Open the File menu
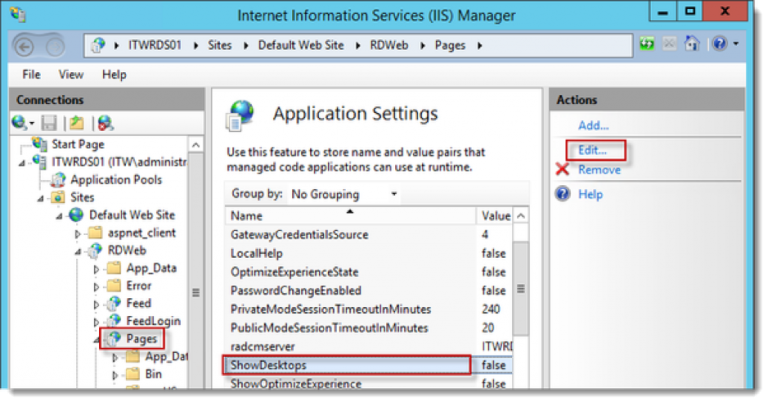This screenshot has width=768, height=402. pos(31,74)
